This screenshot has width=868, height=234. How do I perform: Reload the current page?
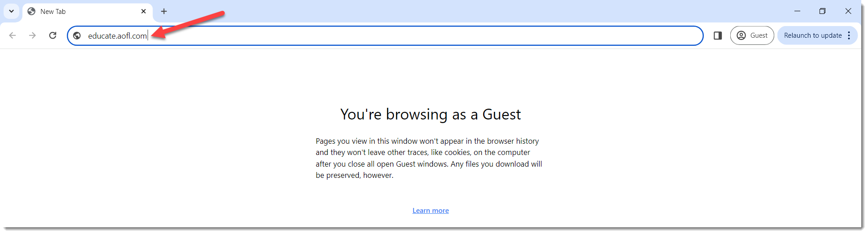[53, 35]
